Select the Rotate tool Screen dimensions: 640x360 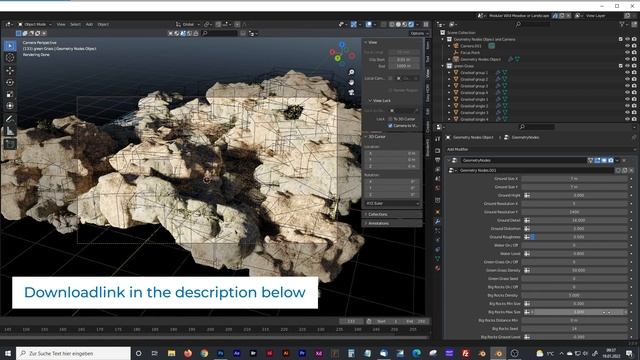(10, 82)
